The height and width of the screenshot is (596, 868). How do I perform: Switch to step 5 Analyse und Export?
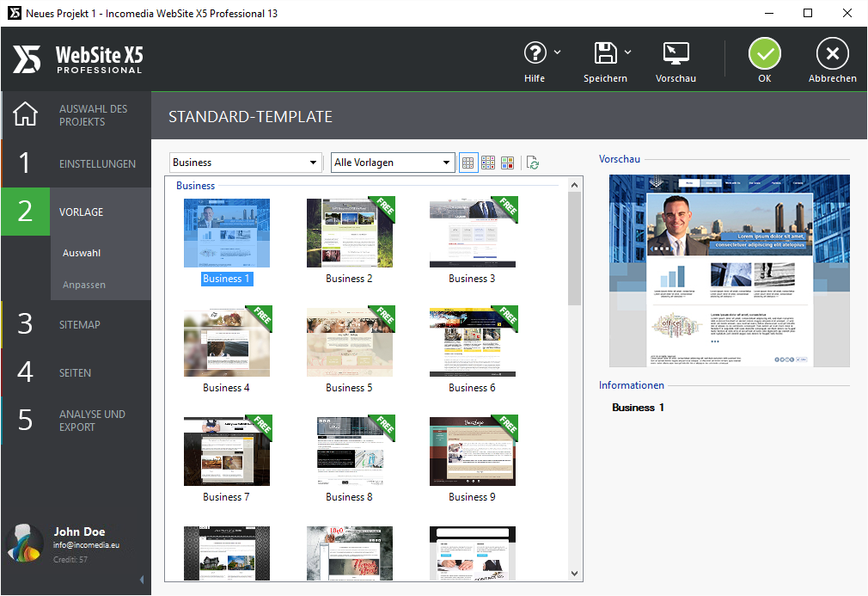[x=76, y=421]
